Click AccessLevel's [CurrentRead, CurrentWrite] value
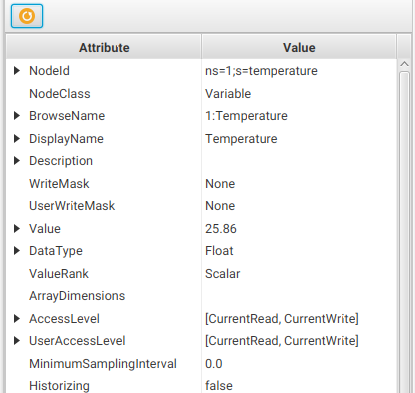 [x=282, y=319]
